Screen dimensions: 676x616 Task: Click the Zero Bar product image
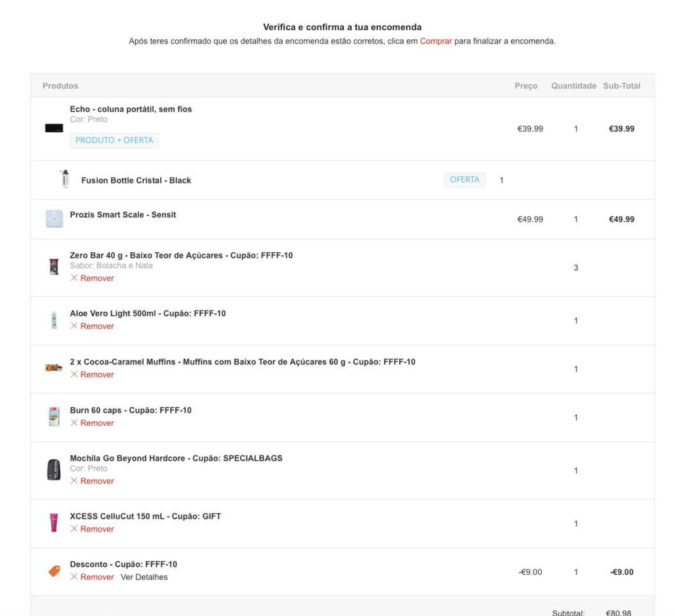(54, 267)
